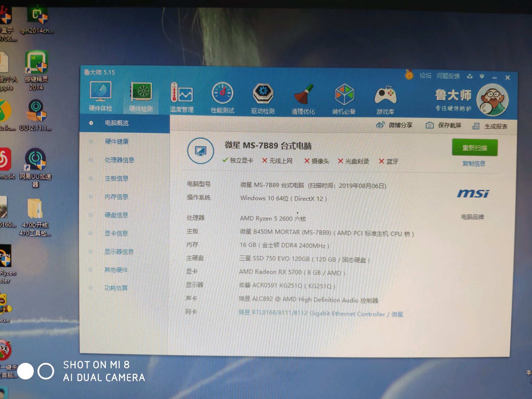The height and width of the screenshot is (399, 532).
Task: Open the 论坛 forum link
Action: pos(425,76)
